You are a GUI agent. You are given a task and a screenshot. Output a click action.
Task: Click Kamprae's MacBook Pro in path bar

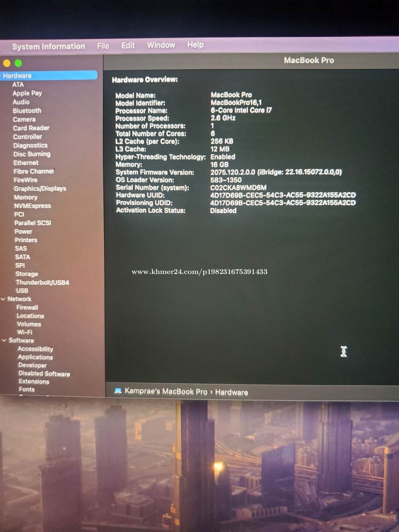point(166,391)
